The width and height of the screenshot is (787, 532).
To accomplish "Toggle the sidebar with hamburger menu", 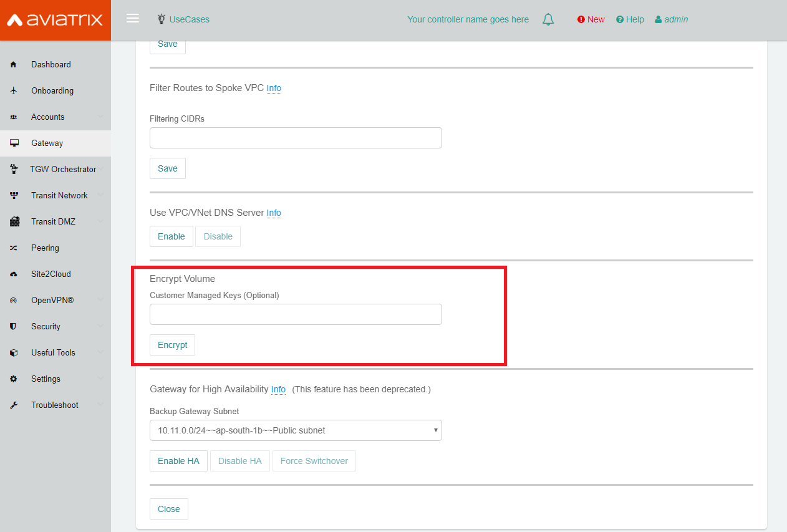I will pos(132,18).
